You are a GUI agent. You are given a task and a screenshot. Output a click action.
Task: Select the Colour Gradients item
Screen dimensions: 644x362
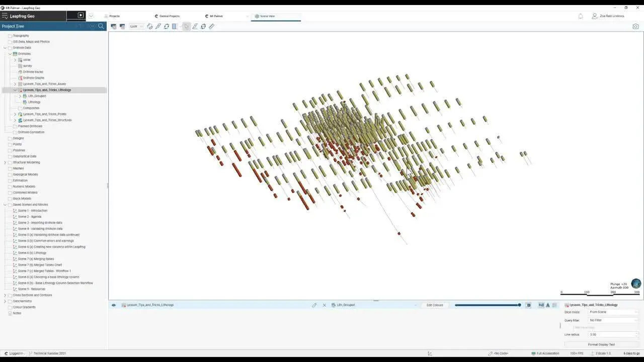(24, 307)
